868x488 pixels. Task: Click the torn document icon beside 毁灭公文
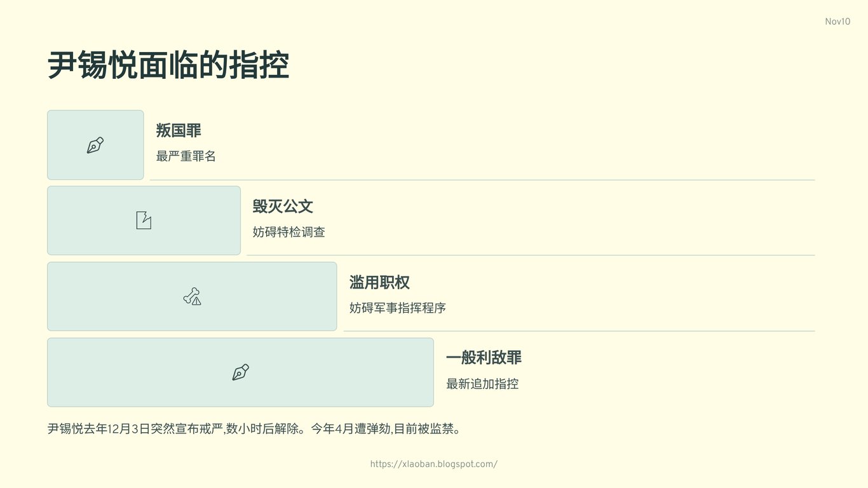tap(144, 220)
